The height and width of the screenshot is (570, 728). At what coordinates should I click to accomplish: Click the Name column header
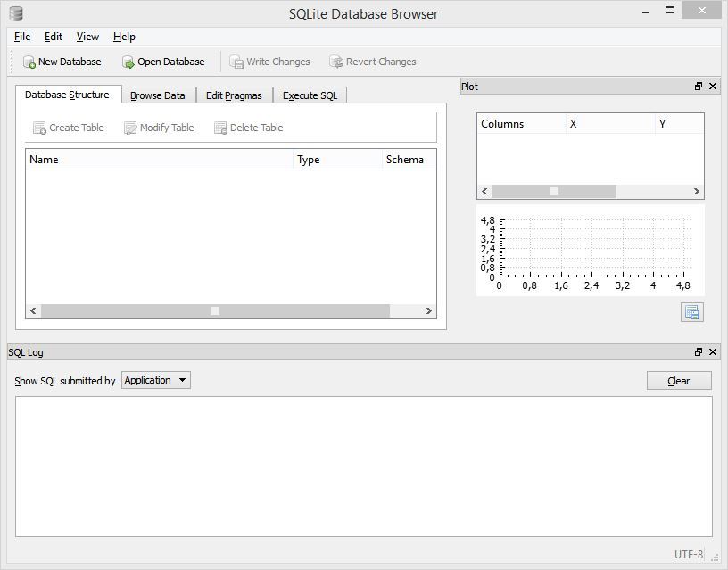[159, 160]
